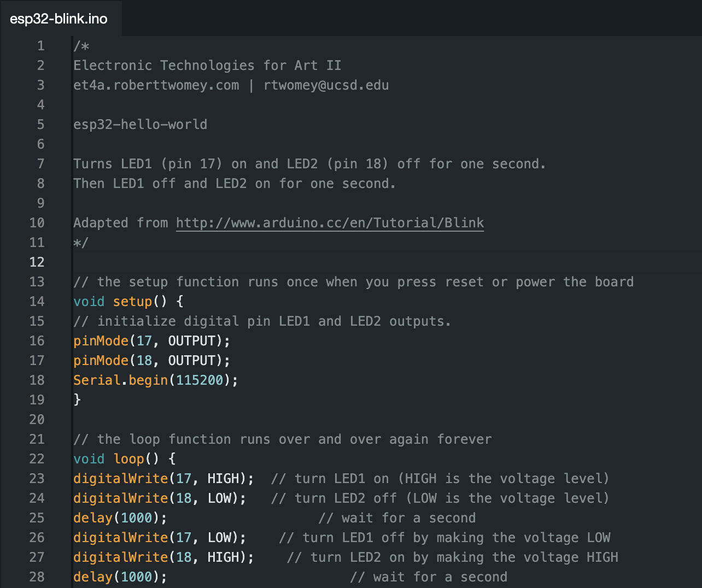The image size is (702, 588).
Task: Click pinMode(17, OUTPUT) line
Action: [152, 341]
